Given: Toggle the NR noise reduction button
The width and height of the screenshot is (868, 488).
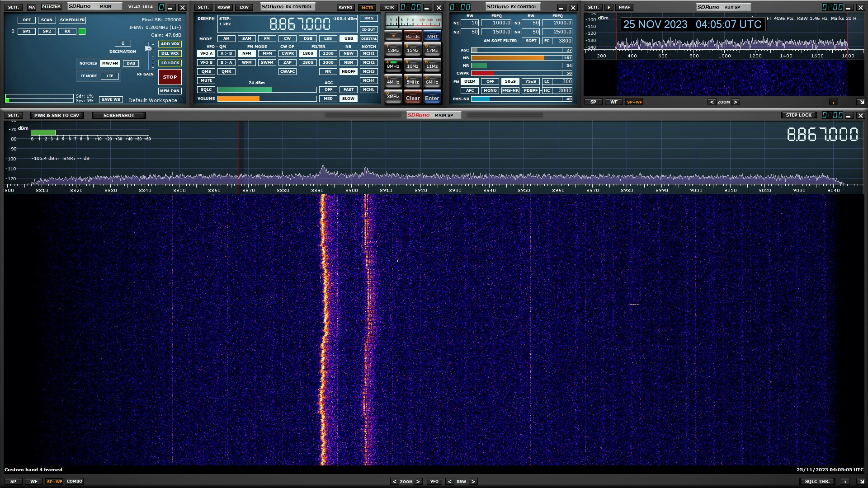Looking at the screenshot, I should tap(328, 71).
